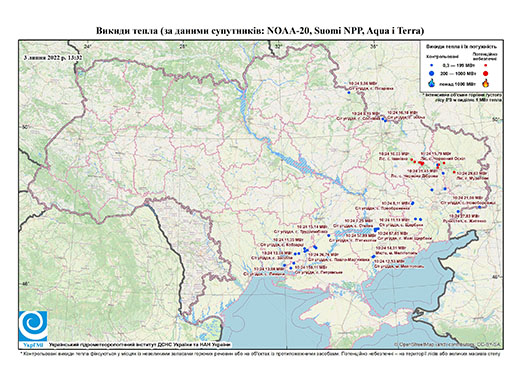Click the blue marker near Трудолюбівка label

click(329, 235)
